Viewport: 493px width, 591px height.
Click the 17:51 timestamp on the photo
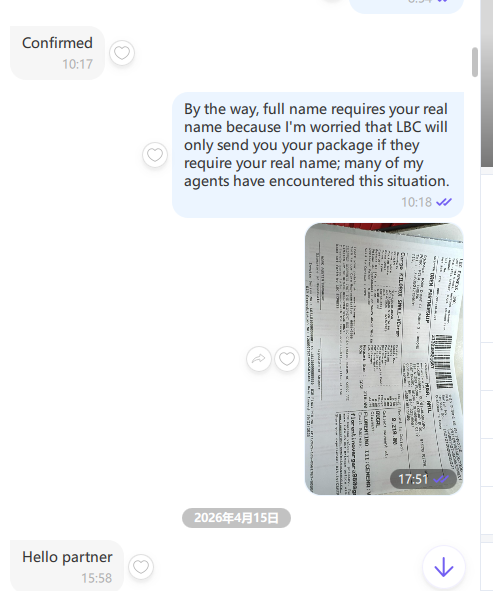click(x=413, y=479)
